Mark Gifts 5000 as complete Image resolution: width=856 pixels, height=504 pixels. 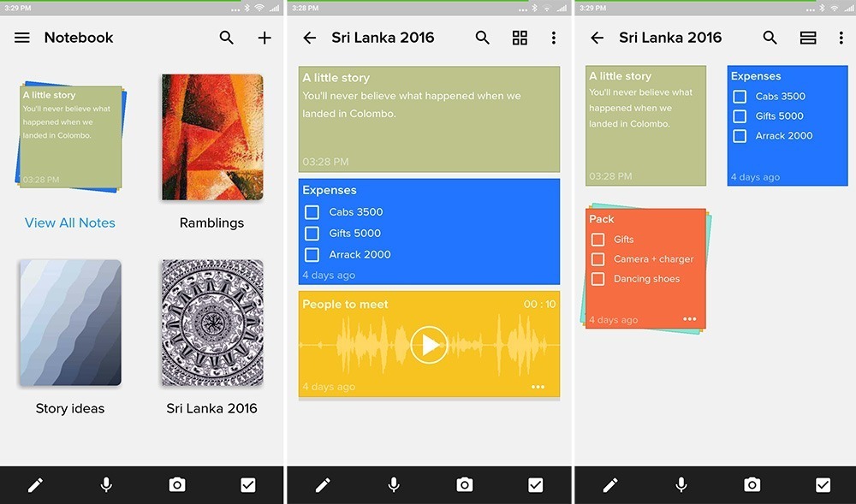(310, 233)
